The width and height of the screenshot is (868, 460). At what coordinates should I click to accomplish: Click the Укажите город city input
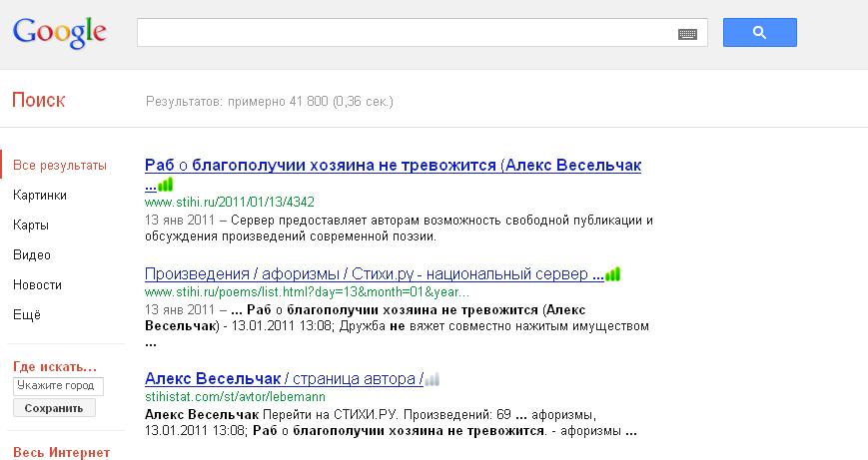58,386
